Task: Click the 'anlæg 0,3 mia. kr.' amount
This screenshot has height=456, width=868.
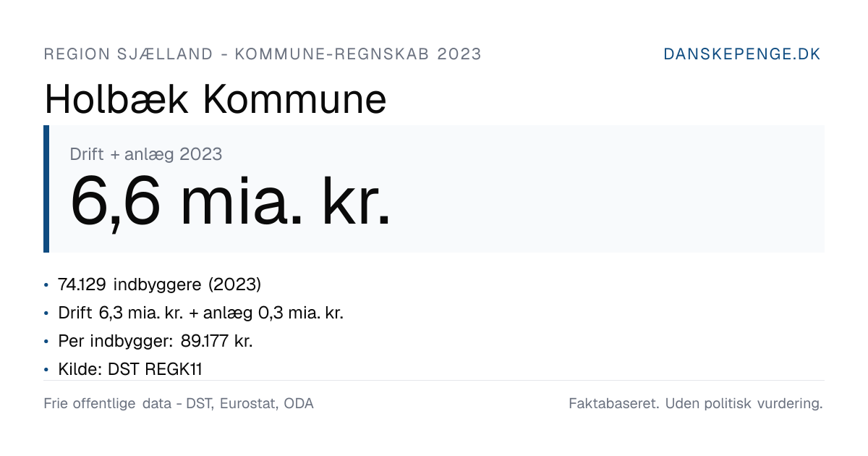Action: 273,313
